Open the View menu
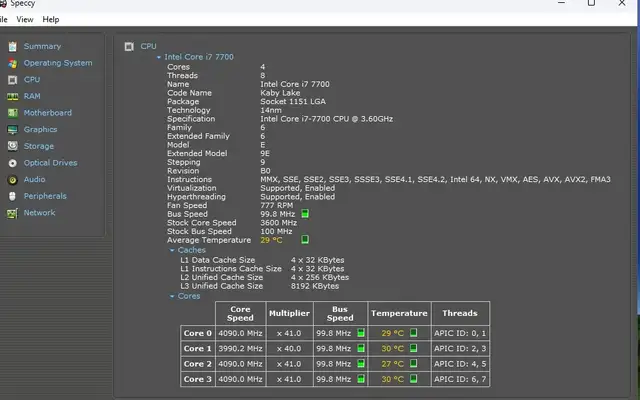The image size is (640, 400). tap(25, 20)
